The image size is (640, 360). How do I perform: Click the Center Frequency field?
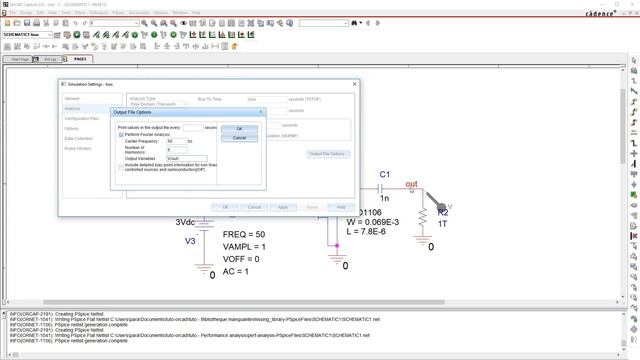click(177, 141)
